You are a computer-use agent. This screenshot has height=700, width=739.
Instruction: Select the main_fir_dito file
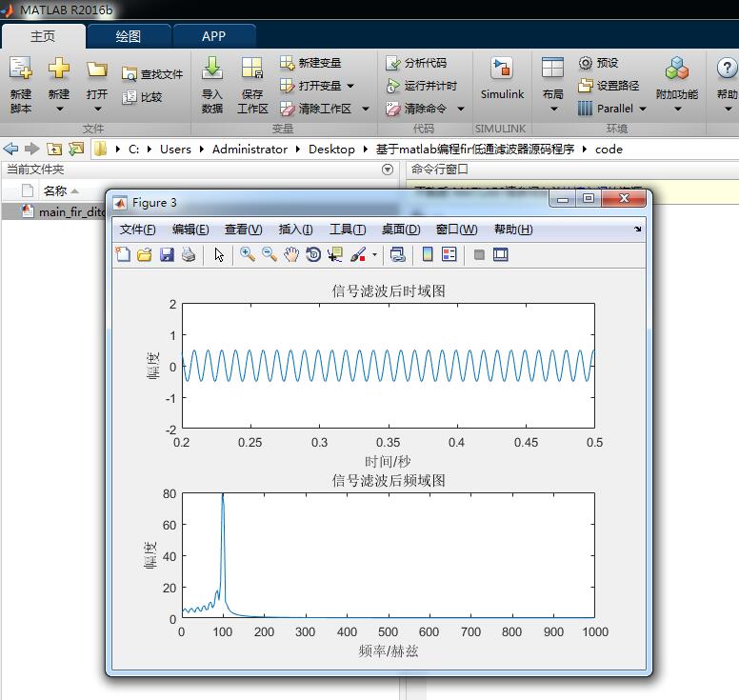click(64, 211)
